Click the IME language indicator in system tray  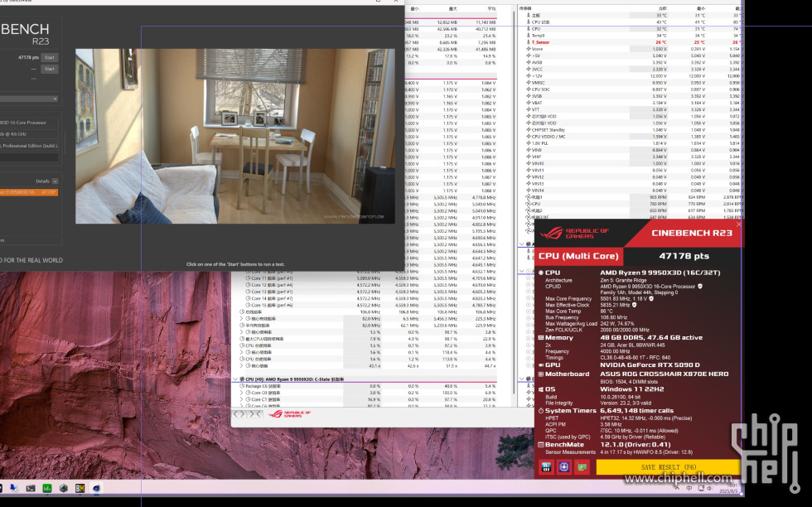tap(689, 488)
